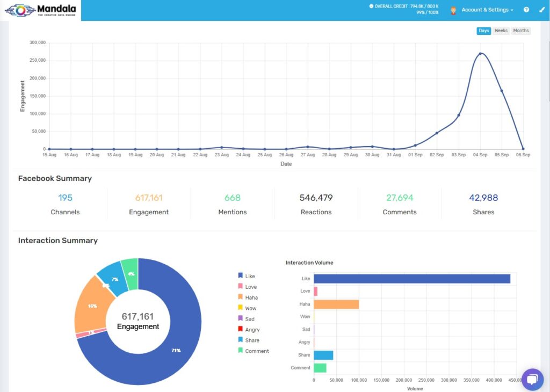Click the Like bar in Interaction Volume
The image size is (550, 392).
coord(411,279)
